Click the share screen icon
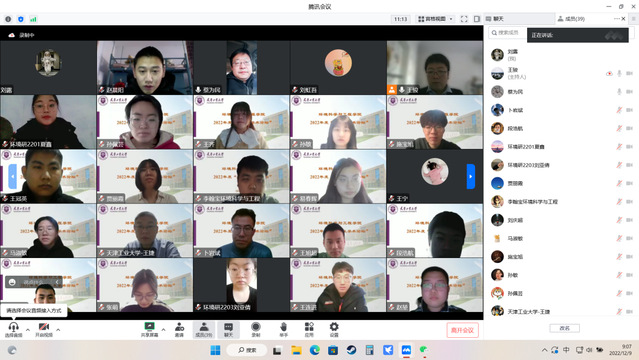The height and width of the screenshot is (360, 639). click(149, 327)
